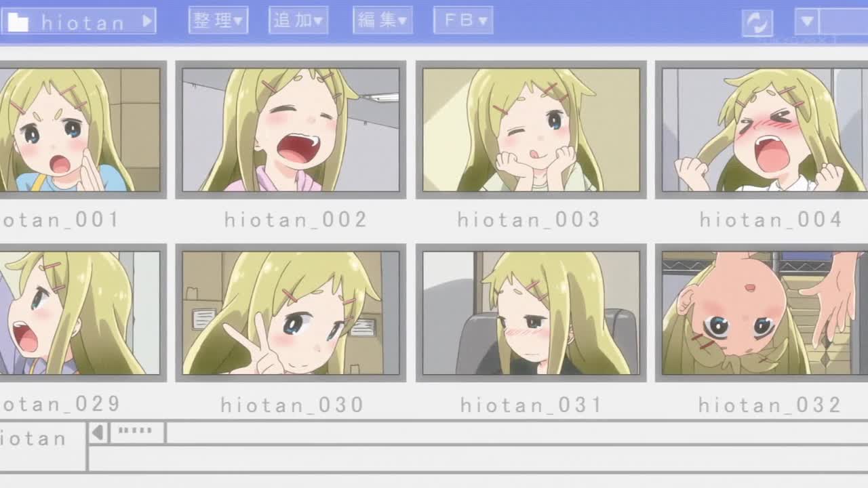
Task: Select thumbnail hiotan_030 peace sign image
Action: [x=290, y=313]
